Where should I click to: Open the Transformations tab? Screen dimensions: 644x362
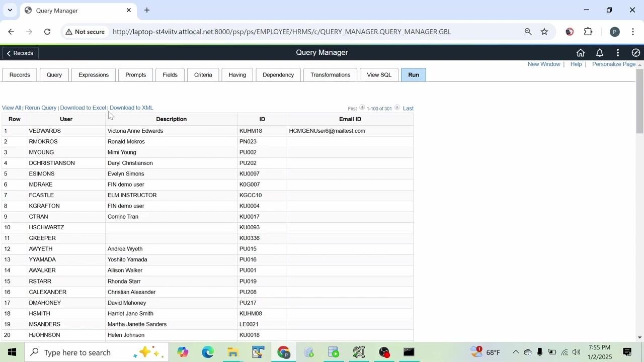[x=331, y=75]
